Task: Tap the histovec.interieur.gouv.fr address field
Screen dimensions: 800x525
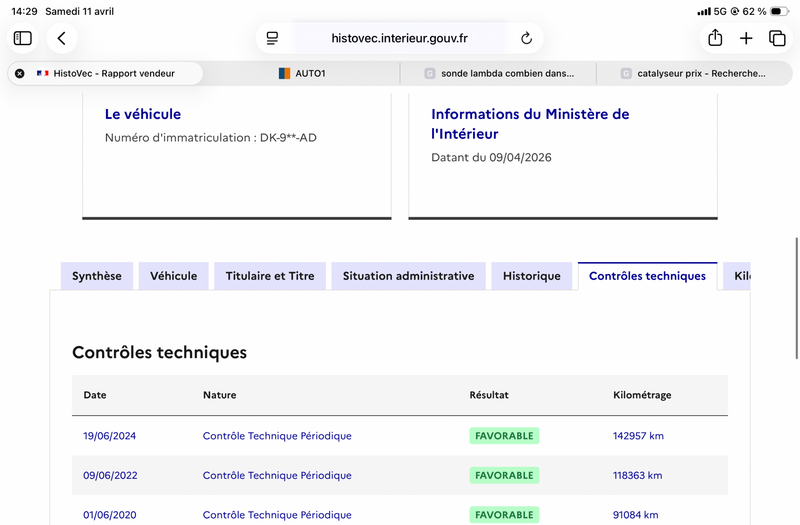Action: 399,38
